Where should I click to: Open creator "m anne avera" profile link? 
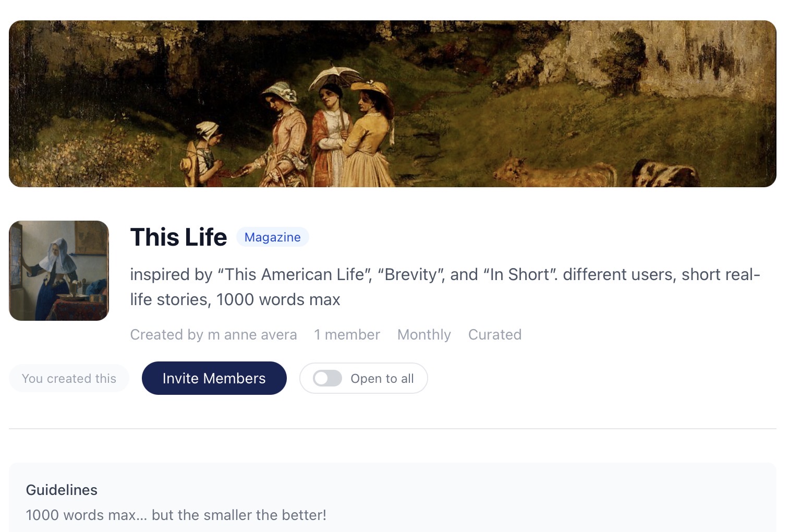pos(252,334)
